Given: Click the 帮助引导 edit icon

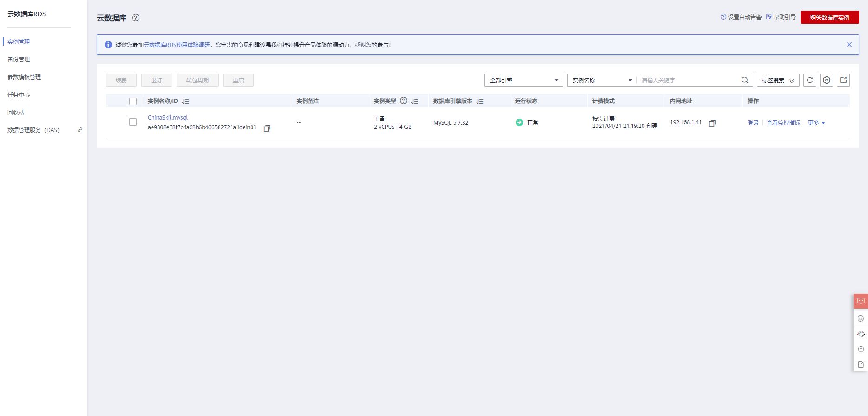Looking at the screenshot, I should [769, 17].
